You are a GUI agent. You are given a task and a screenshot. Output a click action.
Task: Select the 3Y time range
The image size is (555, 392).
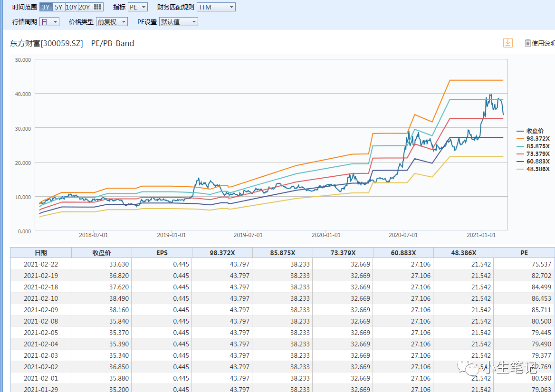pyautogui.click(x=46, y=7)
